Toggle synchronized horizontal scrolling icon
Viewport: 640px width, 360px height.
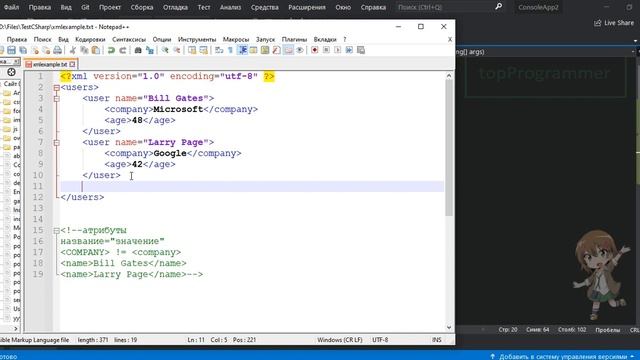click(x=203, y=50)
